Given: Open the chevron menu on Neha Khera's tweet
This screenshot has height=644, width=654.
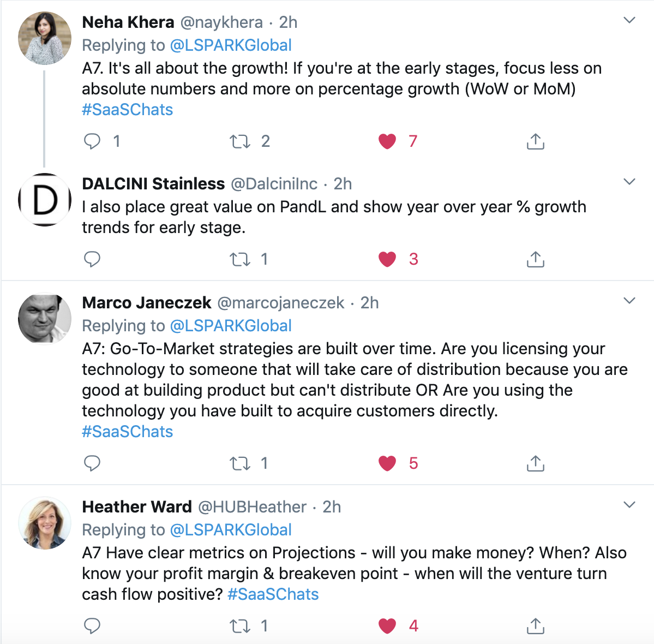Looking at the screenshot, I should coord(629,20).
